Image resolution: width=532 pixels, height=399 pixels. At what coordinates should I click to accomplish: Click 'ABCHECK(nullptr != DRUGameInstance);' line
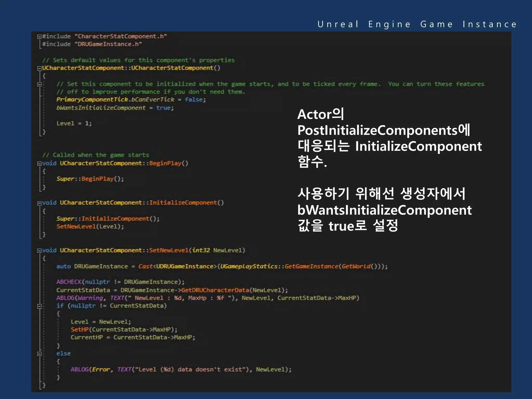point(121,282)
